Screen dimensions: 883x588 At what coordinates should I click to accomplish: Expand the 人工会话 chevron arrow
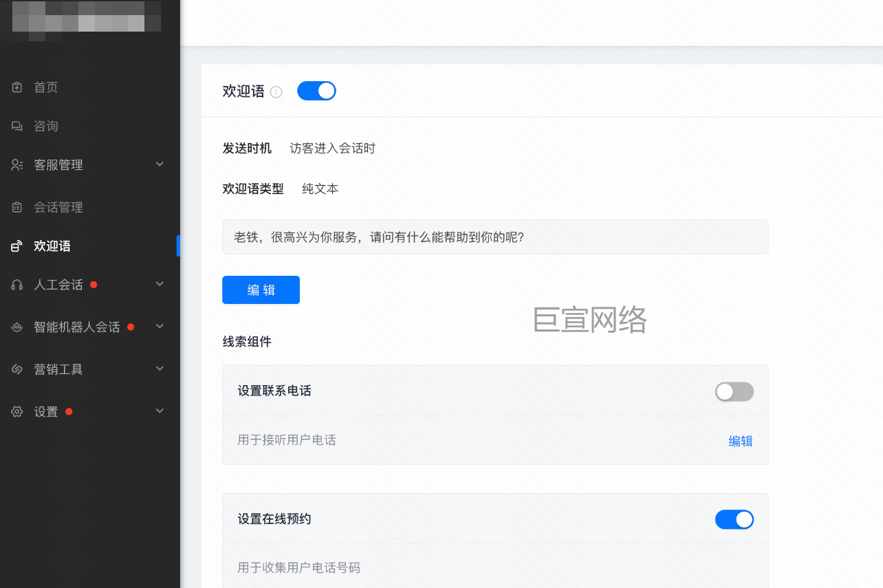pos(160,284)
